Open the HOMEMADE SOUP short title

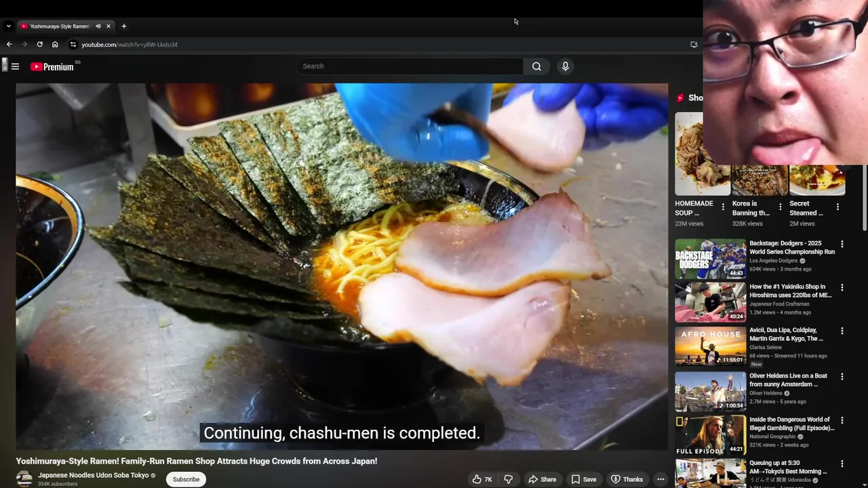point(694,208)
